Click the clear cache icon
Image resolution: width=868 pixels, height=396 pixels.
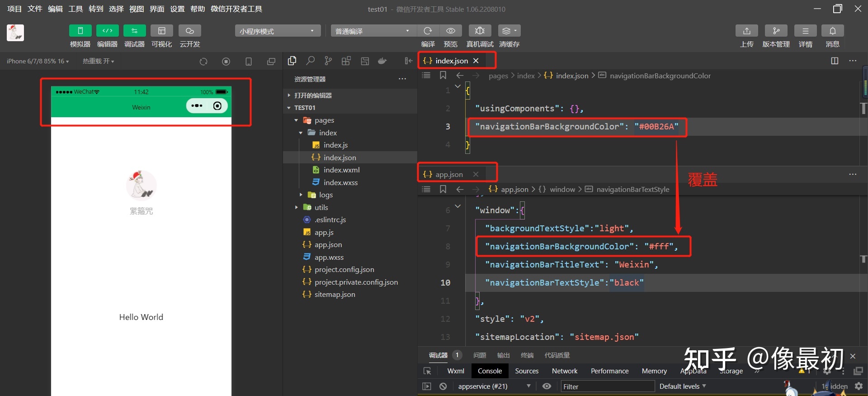[509, 31]
